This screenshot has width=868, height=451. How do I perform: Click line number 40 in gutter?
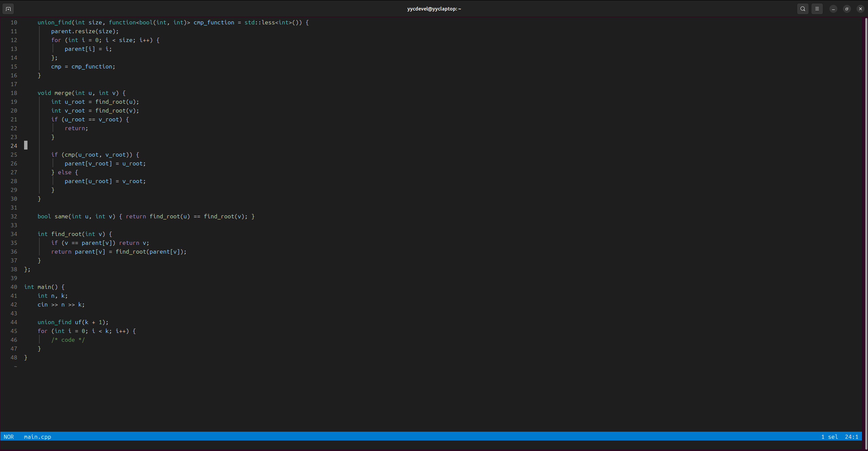click(14, 287)
